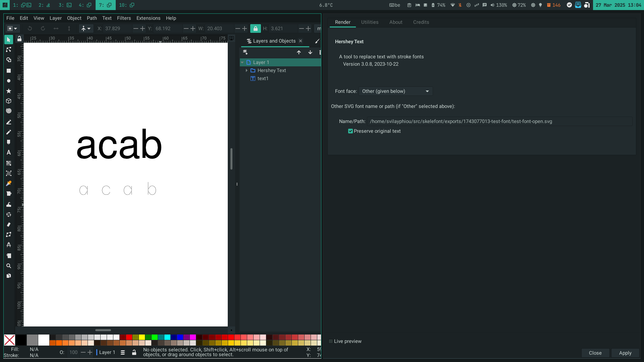Open the Font face dropdown

click(x=396, y=91)
